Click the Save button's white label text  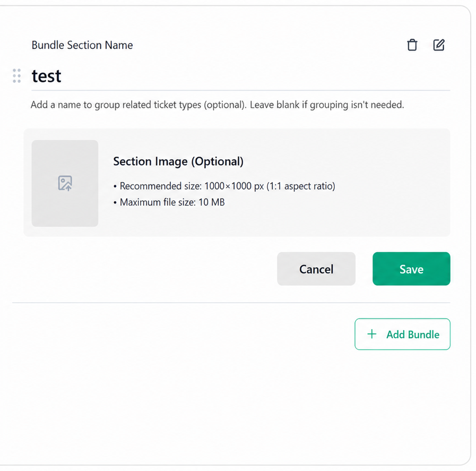[411, 269]
